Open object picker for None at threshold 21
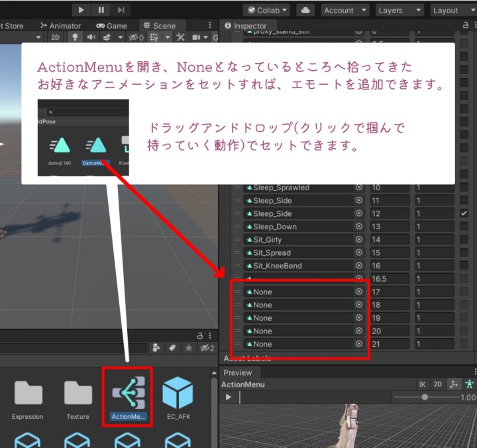Image resolution: width=477 pixels, height=448 pixels. pyautogui.click(x=359, y=344)
